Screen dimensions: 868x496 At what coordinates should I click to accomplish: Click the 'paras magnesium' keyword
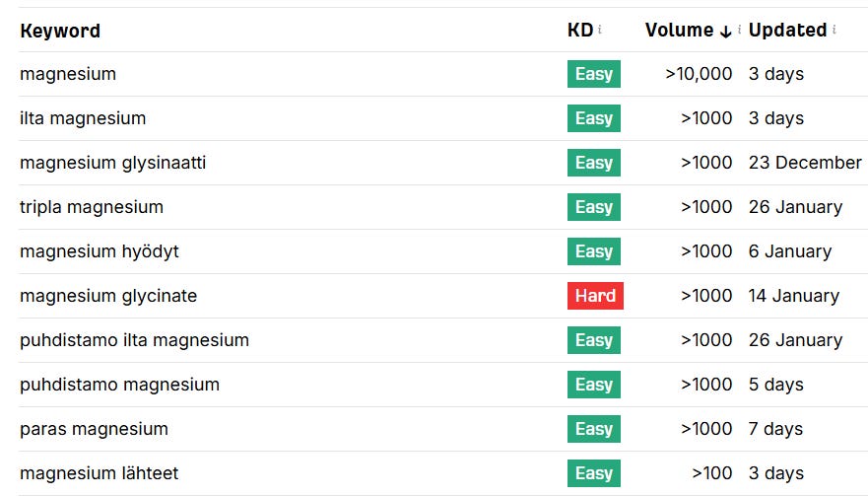click(94, 429)
